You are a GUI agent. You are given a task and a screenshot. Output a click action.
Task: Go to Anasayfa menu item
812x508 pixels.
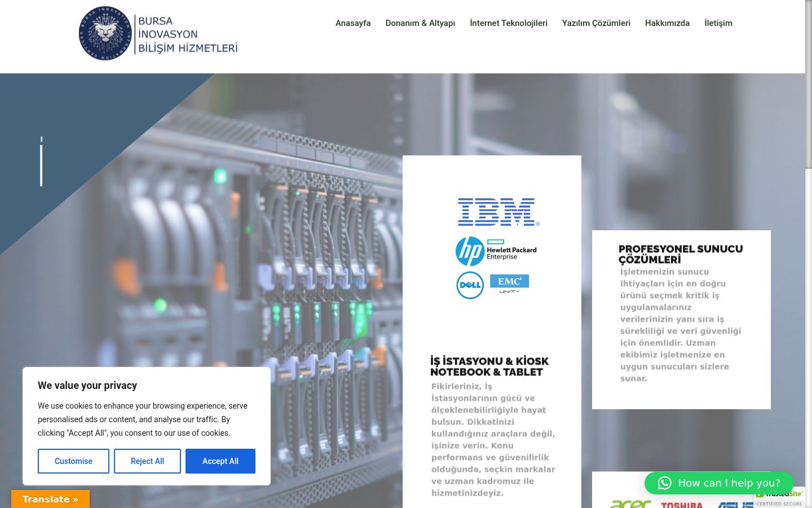(x=353, y=23)
